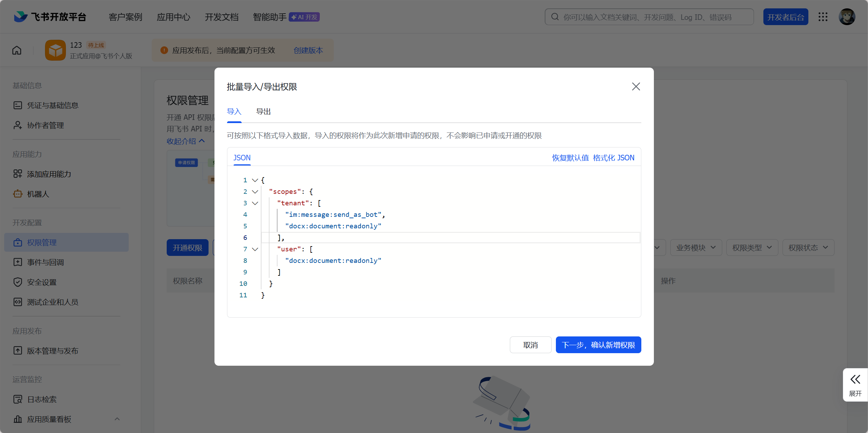Image resolution: width=868 pixels, height=433 pixels.
Task: Open 日志检索 log search in sidebar
Action: click(x=41, y=399)
